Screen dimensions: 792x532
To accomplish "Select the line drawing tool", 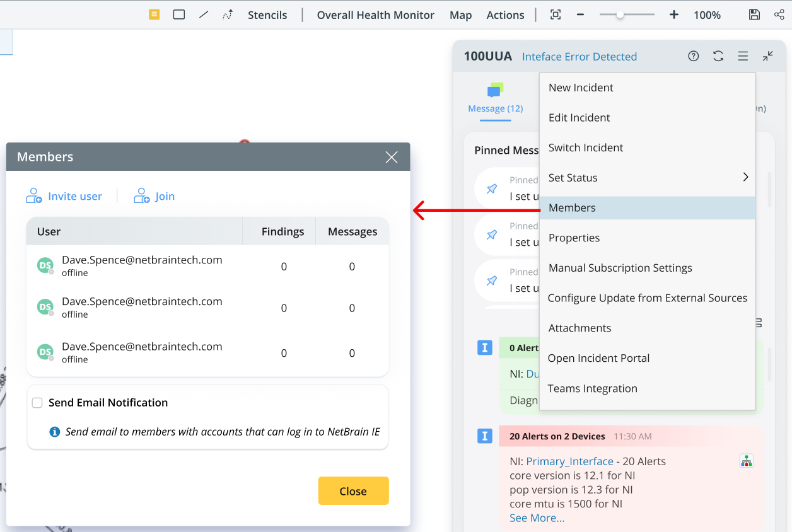I will pos(204,14).
